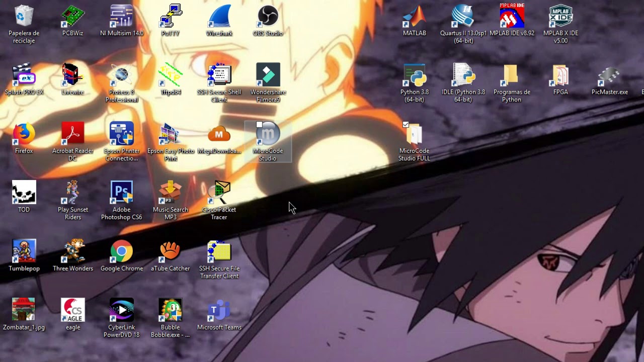Click the FPGA folder icon
This screenshot has width=644, height=362.
[560, 75]
